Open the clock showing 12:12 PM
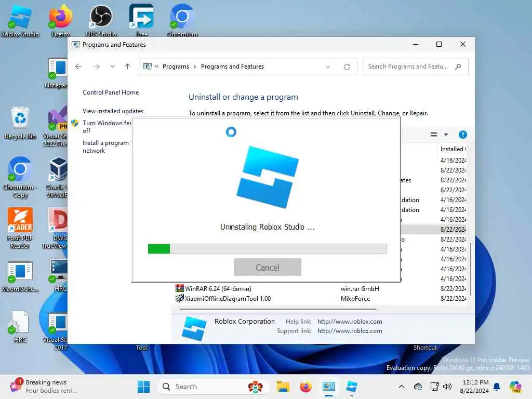532x399 pixels. point(475,387)
